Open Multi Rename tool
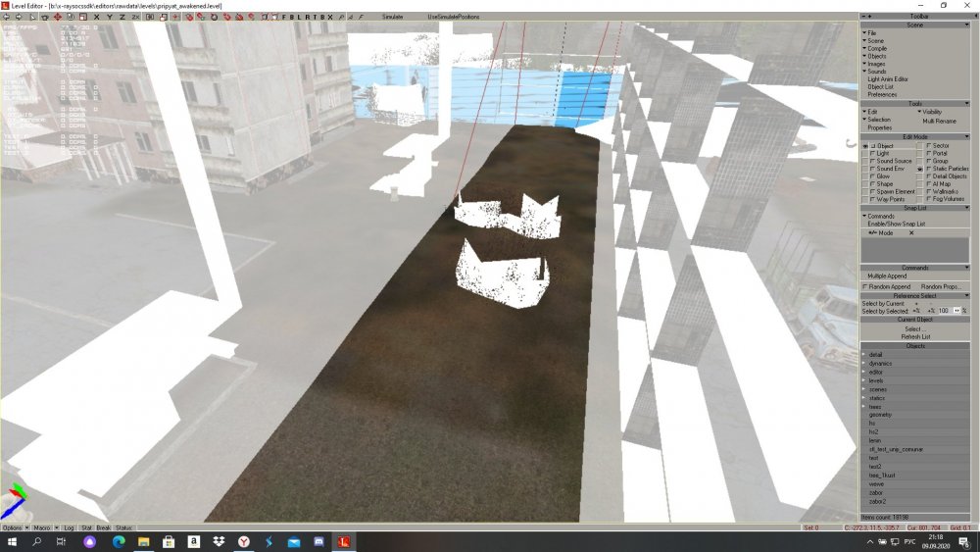Image resolution: width=980 pixels, height=552 pixels. click(x=939, y=121)
